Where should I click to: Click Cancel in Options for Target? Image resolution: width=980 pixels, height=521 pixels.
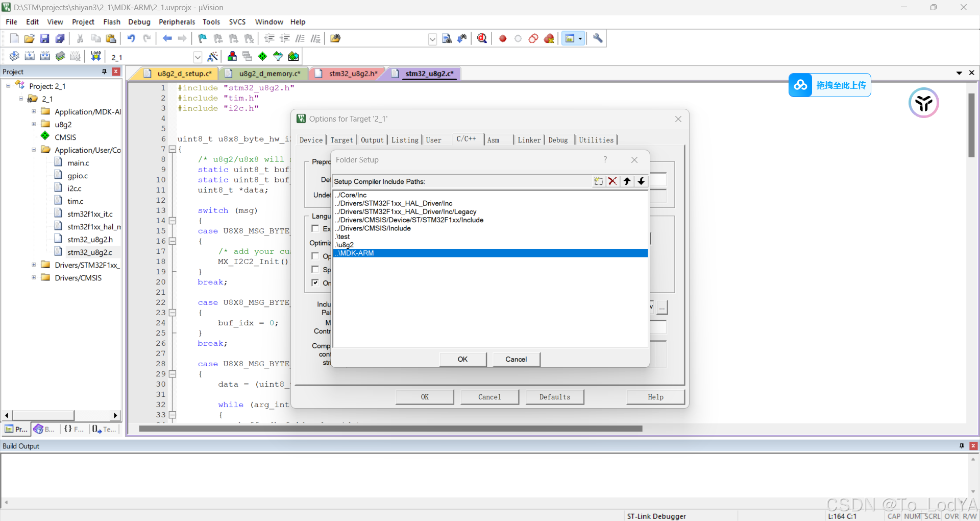[x=489, y=397]
